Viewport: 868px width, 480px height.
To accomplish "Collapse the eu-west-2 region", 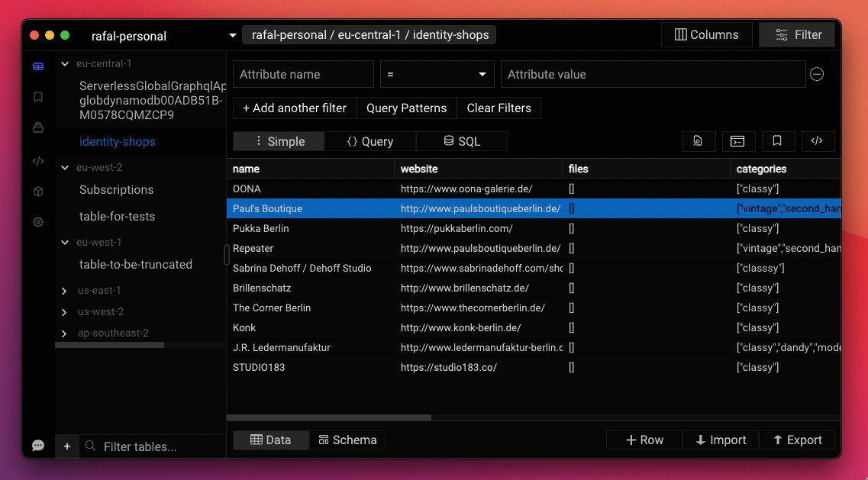I will pos(65,167).
